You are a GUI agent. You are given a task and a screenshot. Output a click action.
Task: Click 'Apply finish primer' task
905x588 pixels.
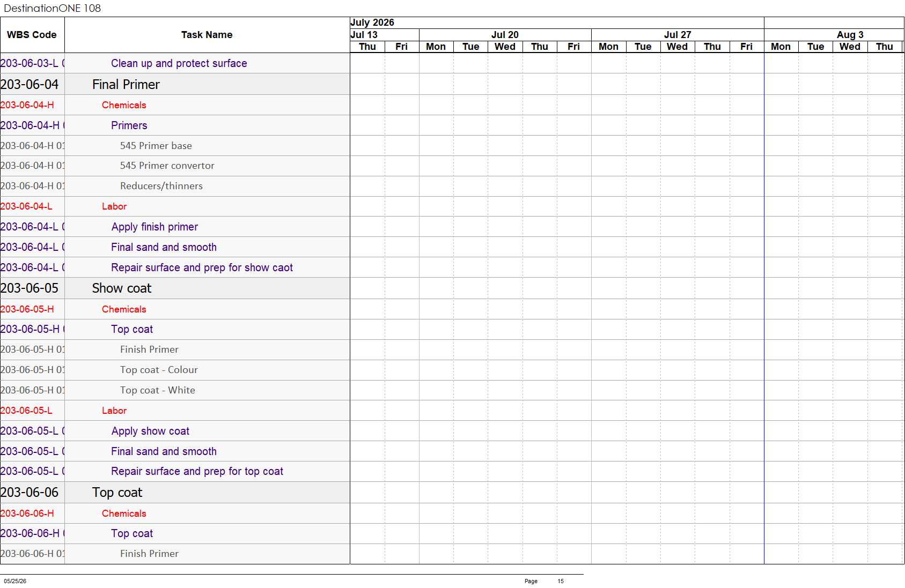point(154,227)
